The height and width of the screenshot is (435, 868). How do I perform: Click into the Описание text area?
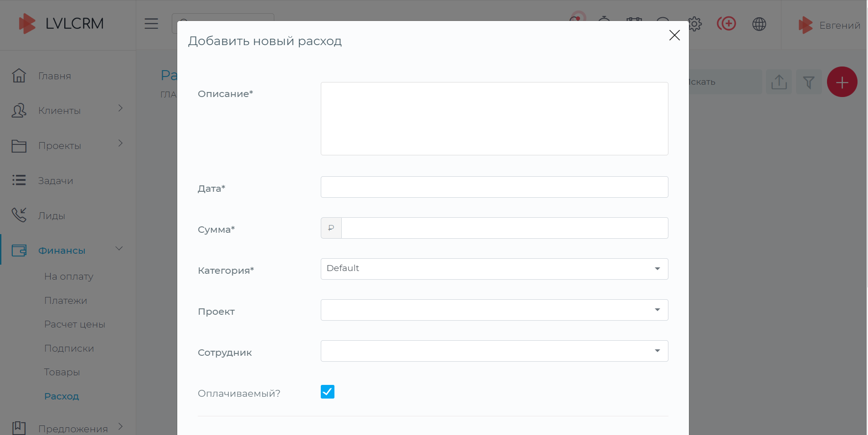pyautogui.click(x=494, y=118)
